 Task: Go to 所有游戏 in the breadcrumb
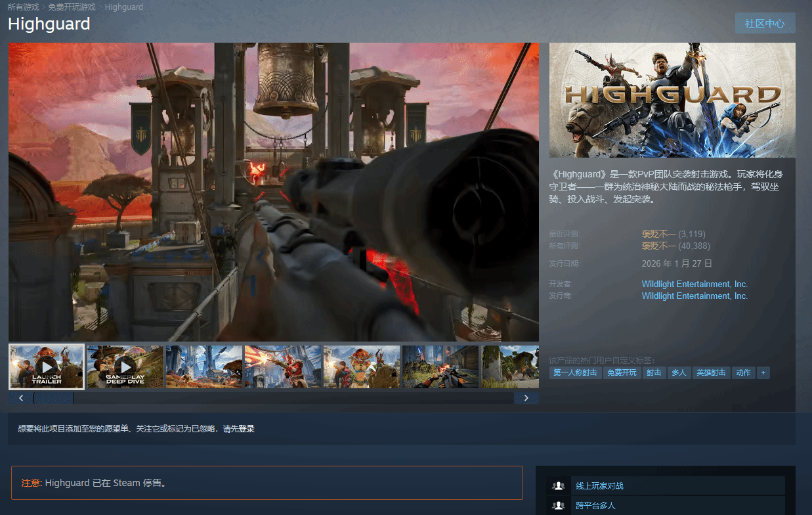click(23, 7)
